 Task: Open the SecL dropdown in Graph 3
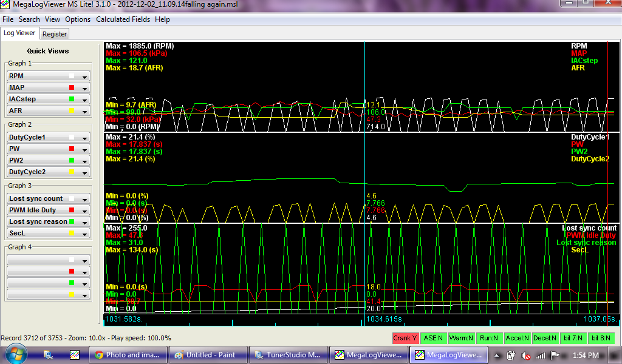pos(85,234)
